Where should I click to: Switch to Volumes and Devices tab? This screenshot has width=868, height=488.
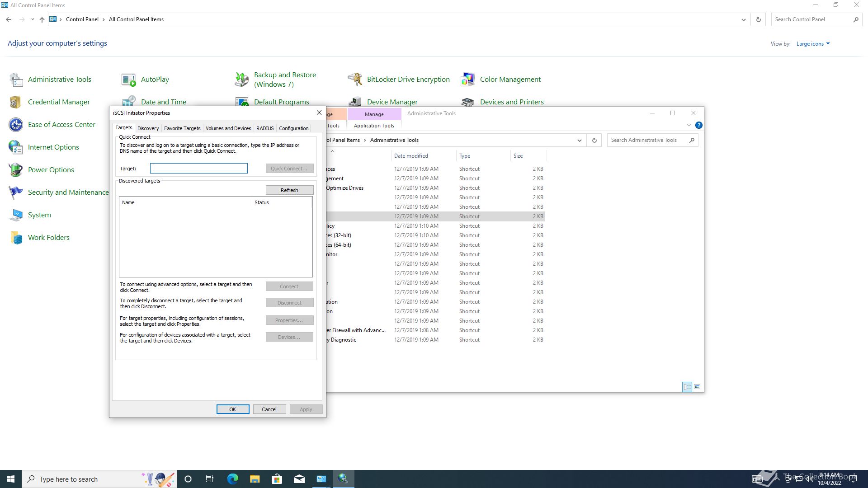point(228,128)
